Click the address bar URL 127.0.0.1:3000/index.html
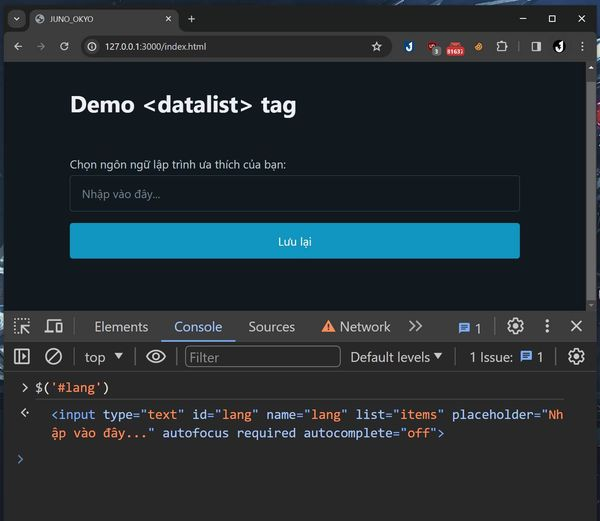 155,47
